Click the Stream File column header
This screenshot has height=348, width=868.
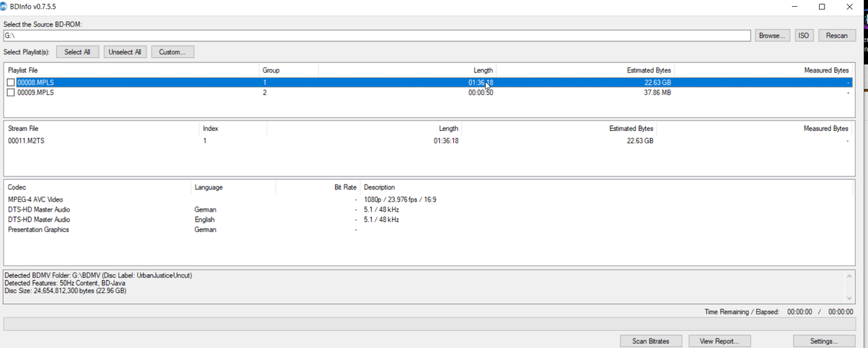pyautogui.click(x=102, y=128)
